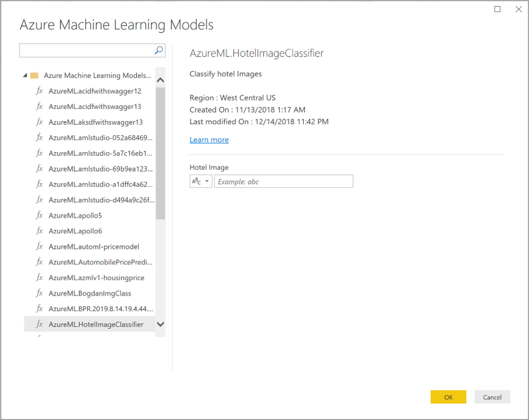529x420 pixels.
Task: Click the Hotel Image example input field
Action: tap(284, 181)
